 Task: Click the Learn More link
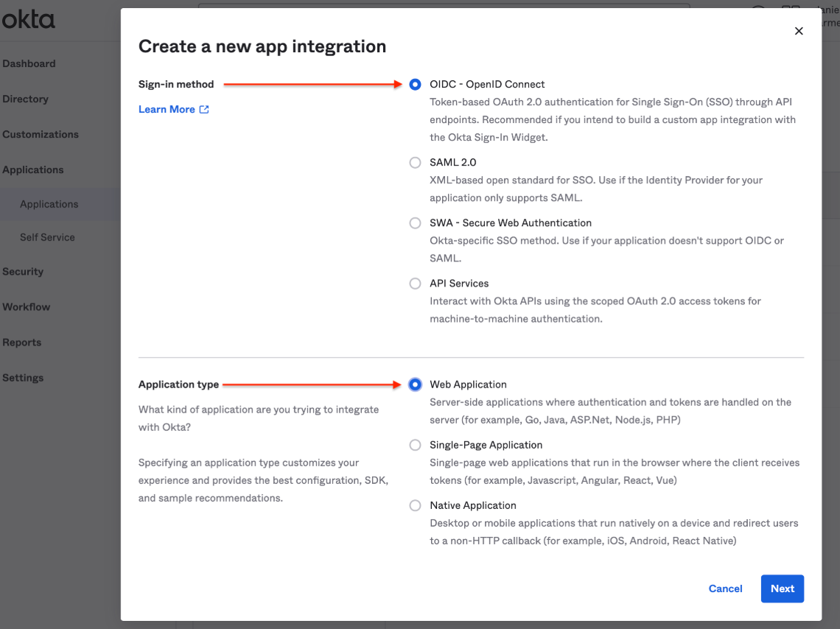point(167,109)
